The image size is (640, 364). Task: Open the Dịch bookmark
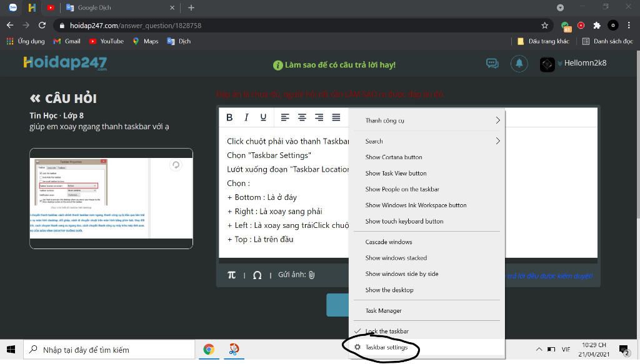[x=179, y=41]
